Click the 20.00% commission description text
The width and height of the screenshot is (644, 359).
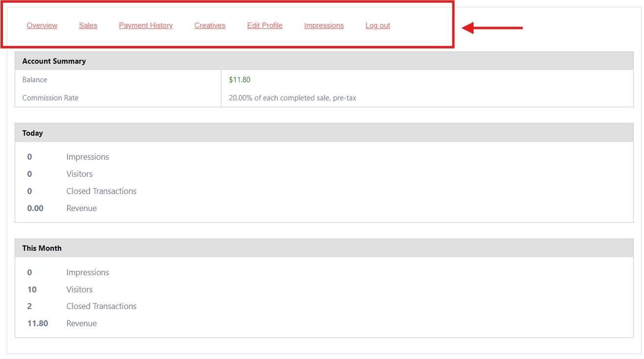point(292,98)
